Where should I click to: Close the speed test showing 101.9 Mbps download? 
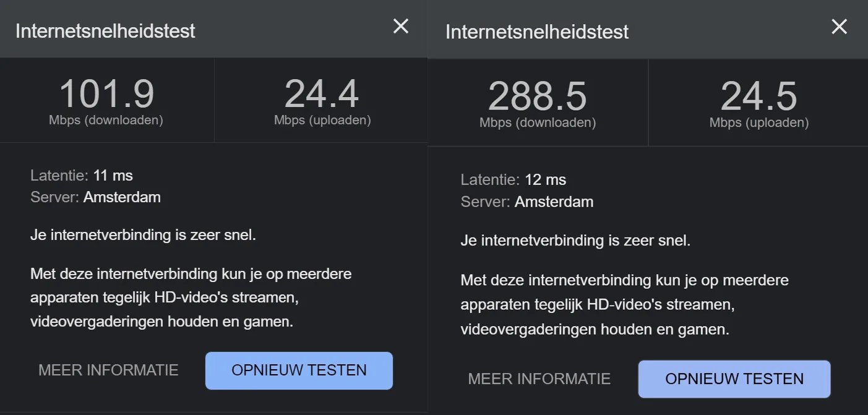pyautogui.click(x=401, y=26)
